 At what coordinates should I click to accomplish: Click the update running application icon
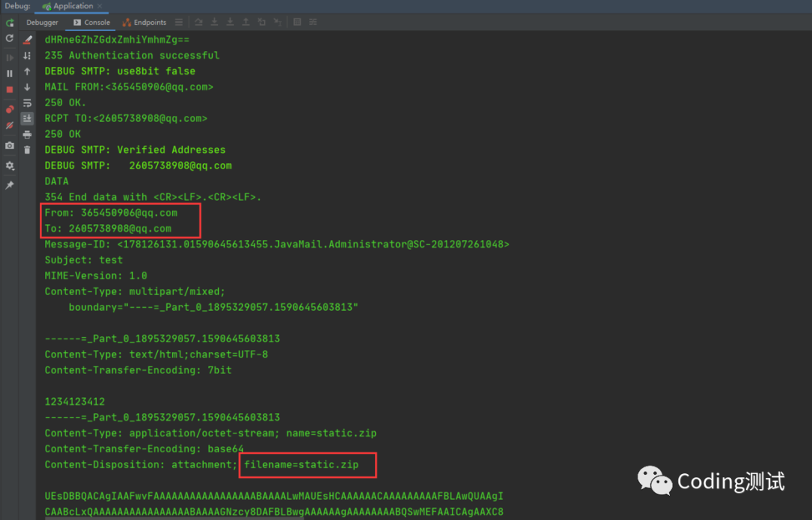9,38
